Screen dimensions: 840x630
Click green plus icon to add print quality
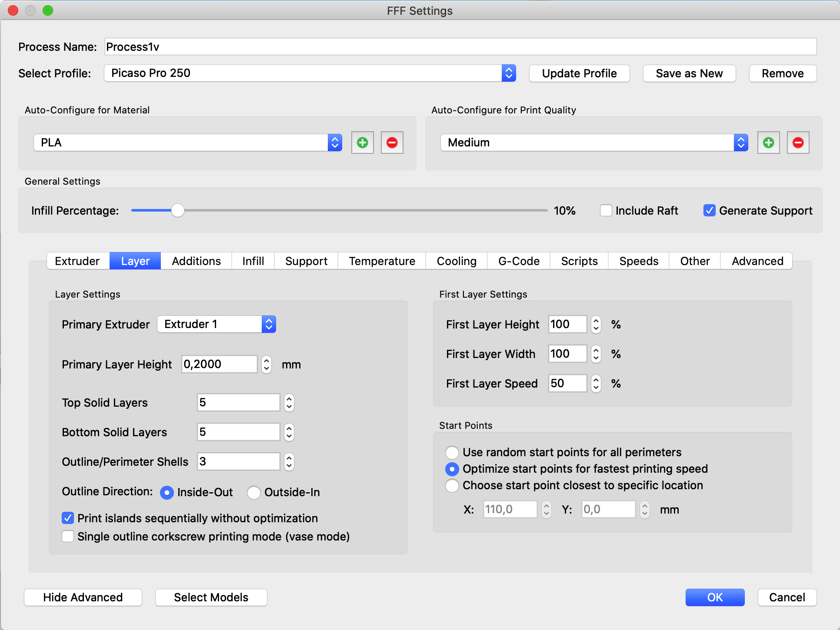pos(768,143)
